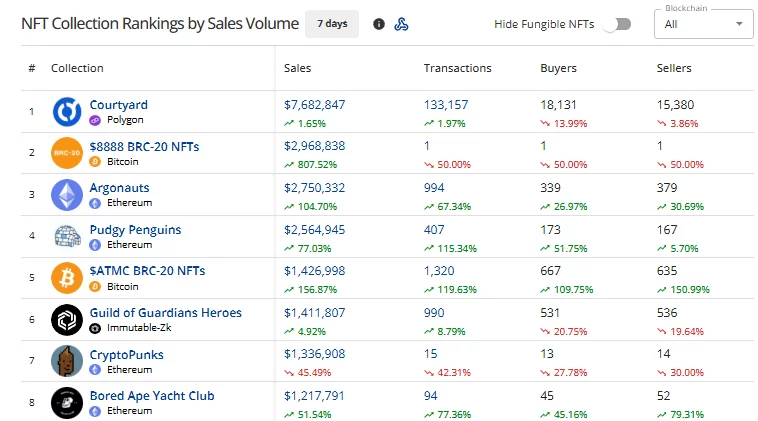Open the $8888 BRC-20 NFTs link
This screenshot has width=758, height=421.
[x=145, y=146]
